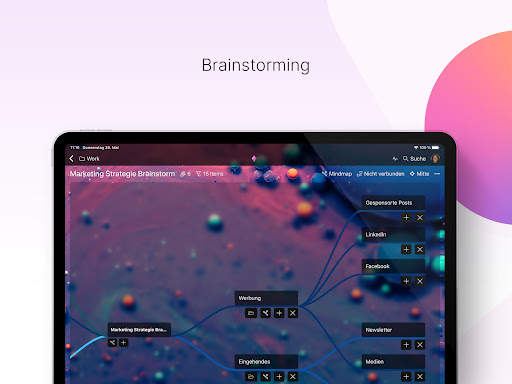This screenshot has height=384, width=512.
Task: Select the Eingehendes node
Action: pyautogui.click(x=266, y=362)
